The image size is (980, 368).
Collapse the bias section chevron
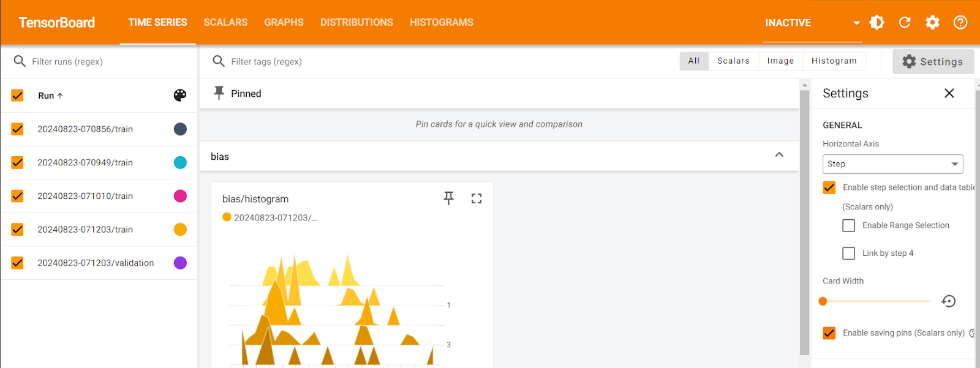779,154
